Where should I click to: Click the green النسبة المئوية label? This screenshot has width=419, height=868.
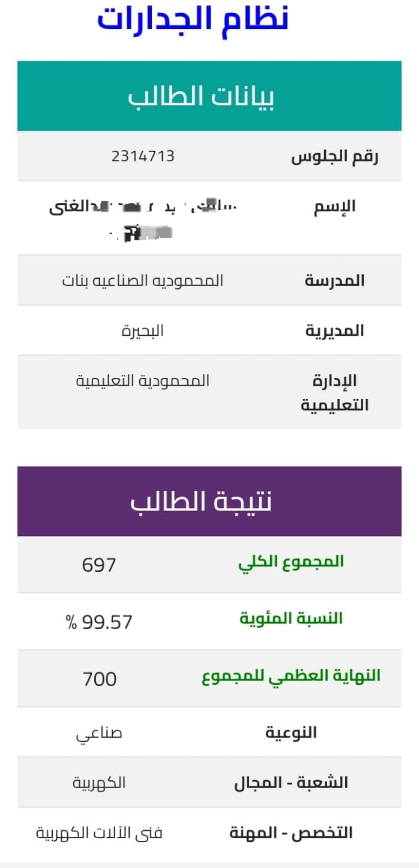(291, 619)
